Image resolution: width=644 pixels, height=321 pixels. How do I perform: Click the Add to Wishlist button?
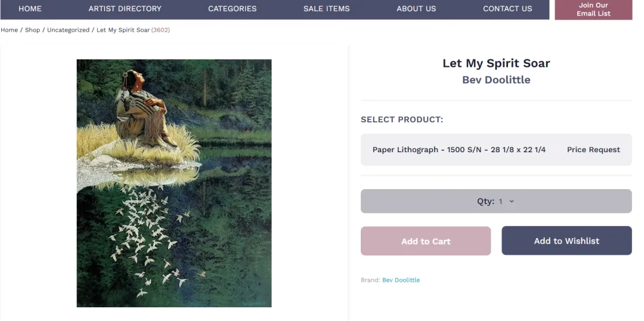566,241
